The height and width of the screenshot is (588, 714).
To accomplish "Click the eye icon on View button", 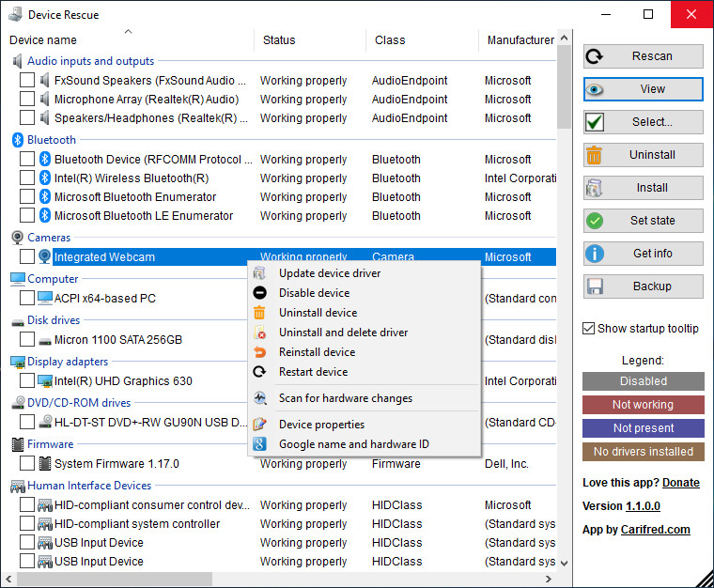I will click(595, 89).
